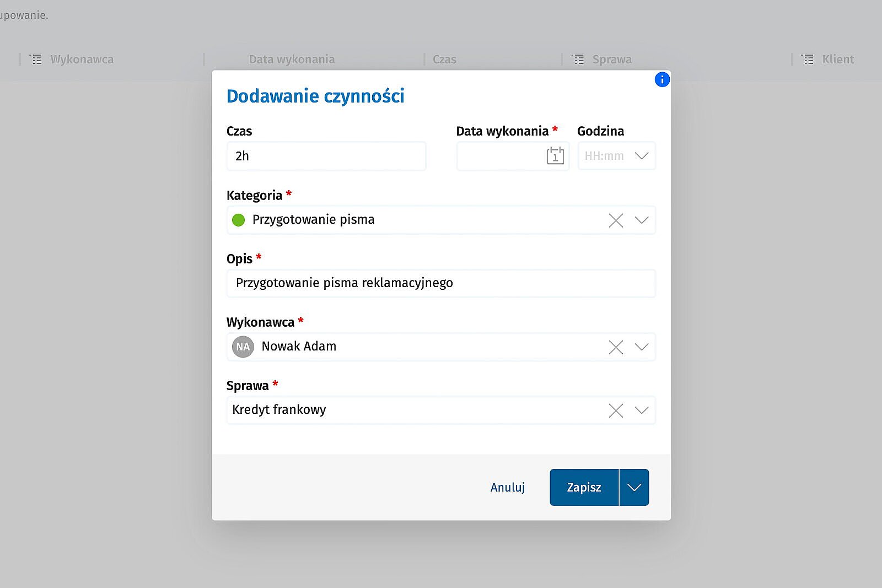The width and height of the screenshot is (882, 588).
Task: Expand the Wykonawca dropdown list
Action: pyautogui.click(x=641, y=347)
